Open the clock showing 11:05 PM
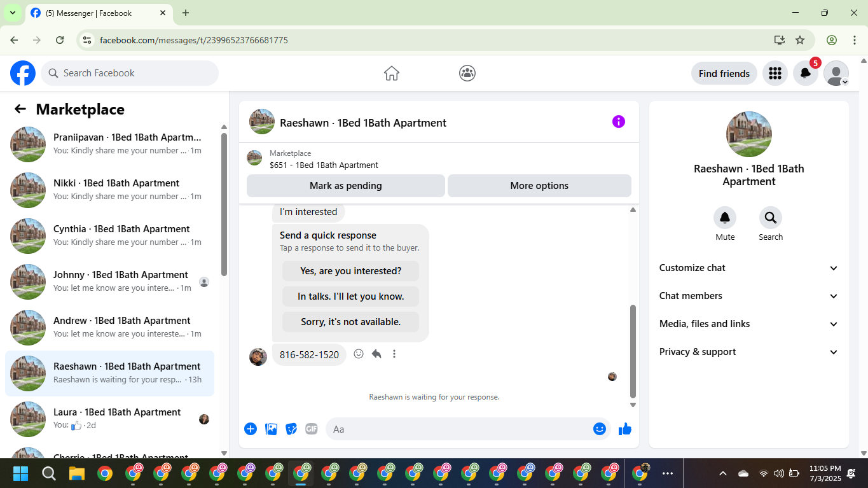Viewport: 868px width, 488px height. (825, 473)
